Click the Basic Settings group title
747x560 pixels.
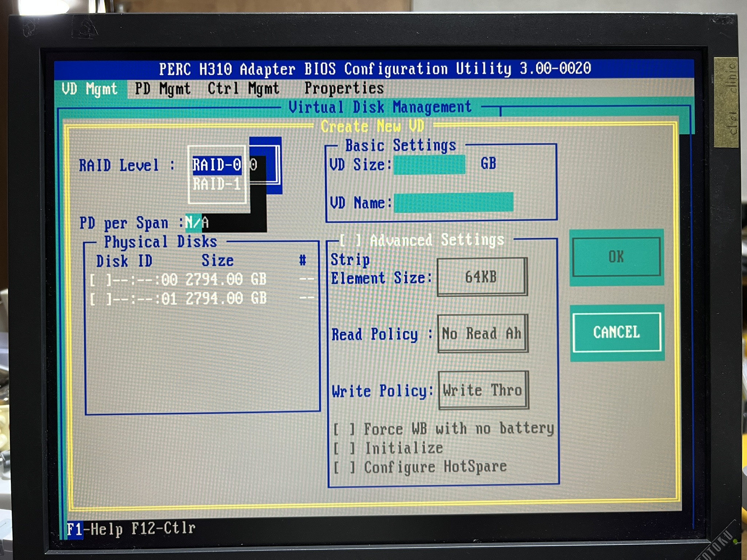click(400, 145)
